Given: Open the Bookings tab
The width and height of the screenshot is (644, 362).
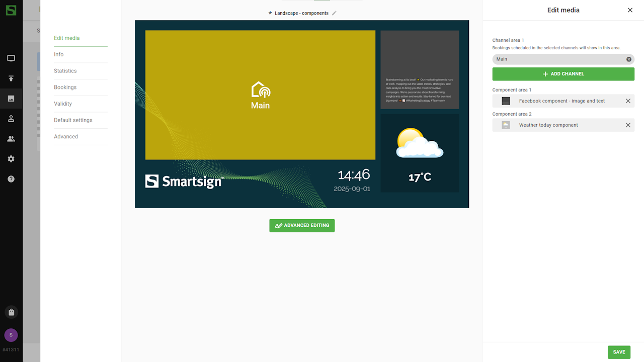Looking at the screenshot, I should pos(65,87).
